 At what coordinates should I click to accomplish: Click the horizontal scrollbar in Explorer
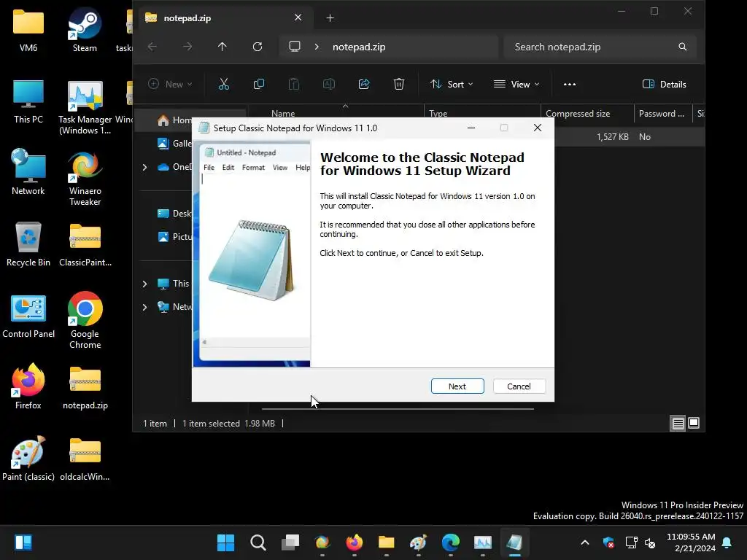(398, 408)
